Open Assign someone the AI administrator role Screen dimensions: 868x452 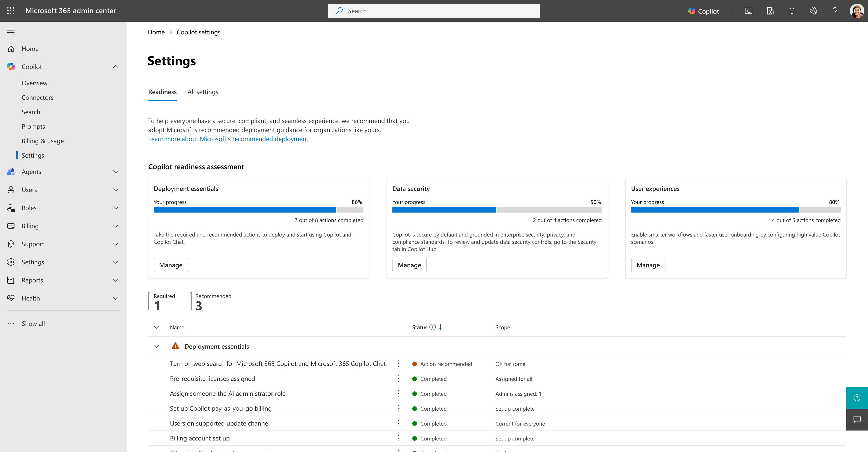227,393
